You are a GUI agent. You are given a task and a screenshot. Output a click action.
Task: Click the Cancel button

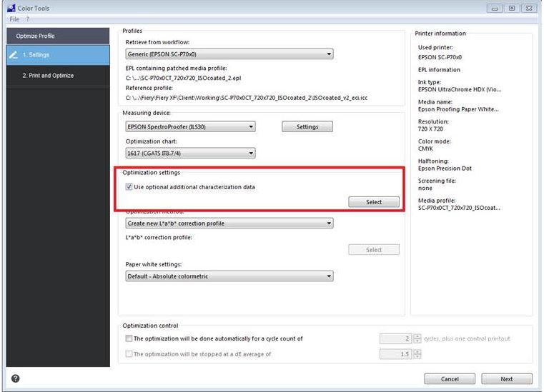click(450, 379)
